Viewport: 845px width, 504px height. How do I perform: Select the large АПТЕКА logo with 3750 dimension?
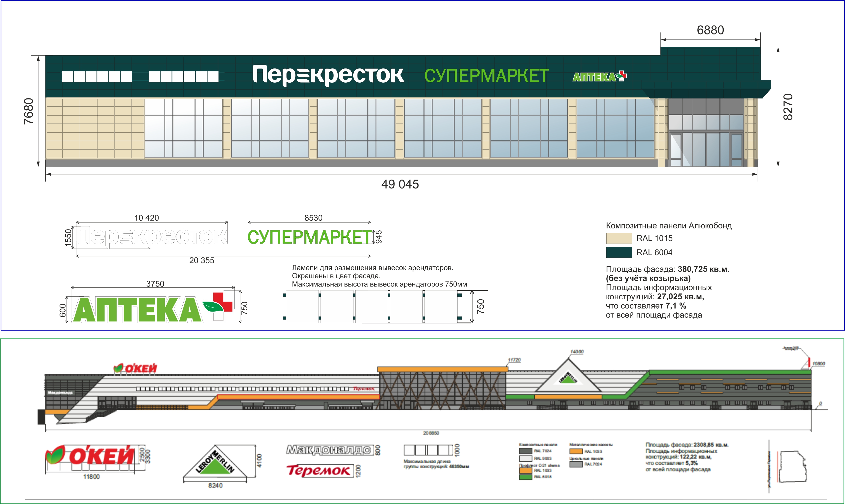tap(152, 308)
